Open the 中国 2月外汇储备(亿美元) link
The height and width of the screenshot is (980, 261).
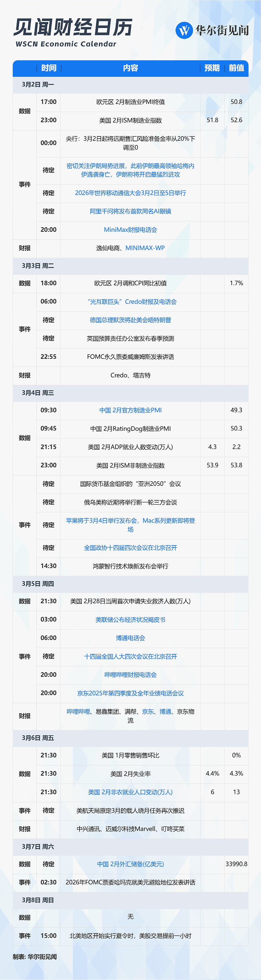coord(130,864)
